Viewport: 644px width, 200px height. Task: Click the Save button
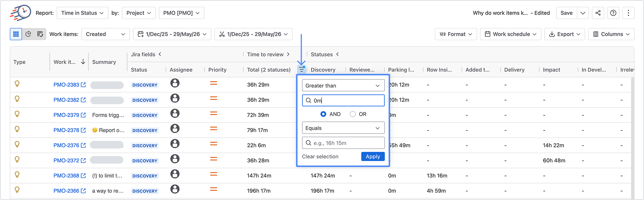[x=567, y=13]
